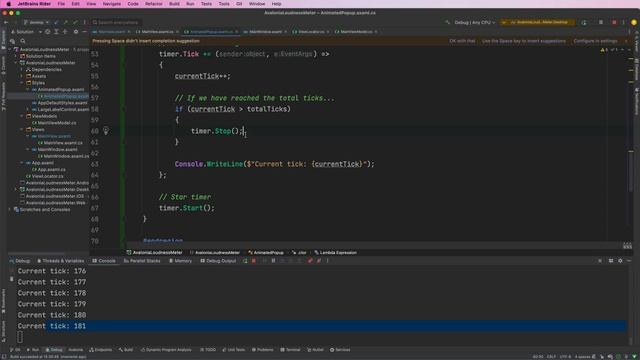Open the run configuration selector
This screenshot has height=360, width=640.
tap(538, 22)
